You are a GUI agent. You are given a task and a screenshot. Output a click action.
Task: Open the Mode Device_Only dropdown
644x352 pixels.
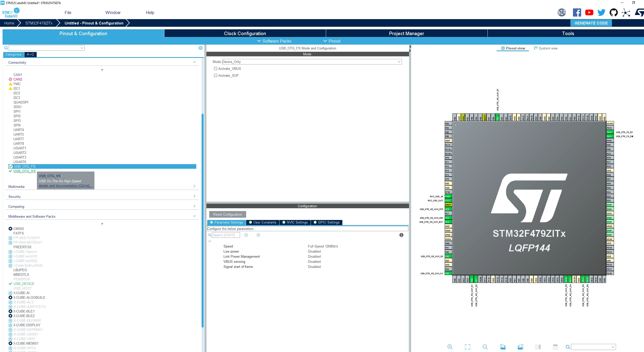point(312,62)
